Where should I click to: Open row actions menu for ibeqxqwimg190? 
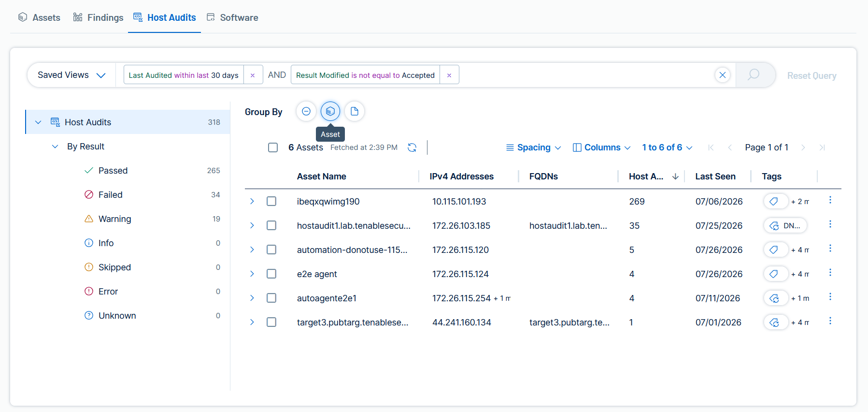coord(830,200)
